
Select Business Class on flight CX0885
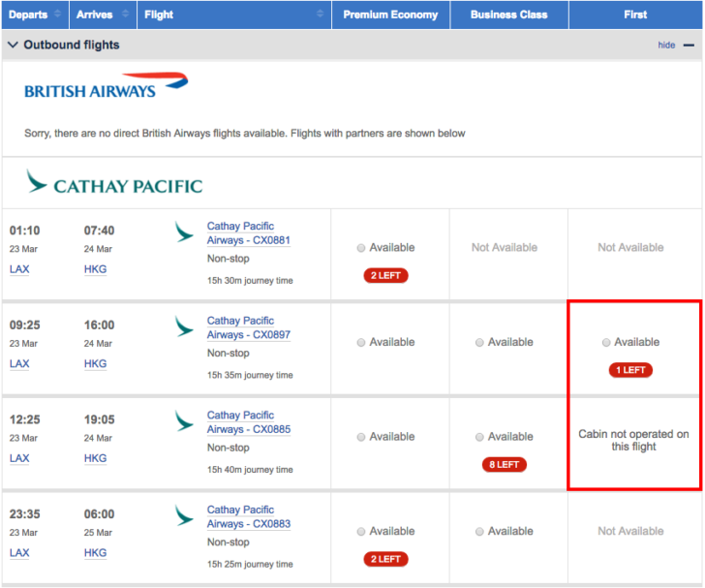479,437
